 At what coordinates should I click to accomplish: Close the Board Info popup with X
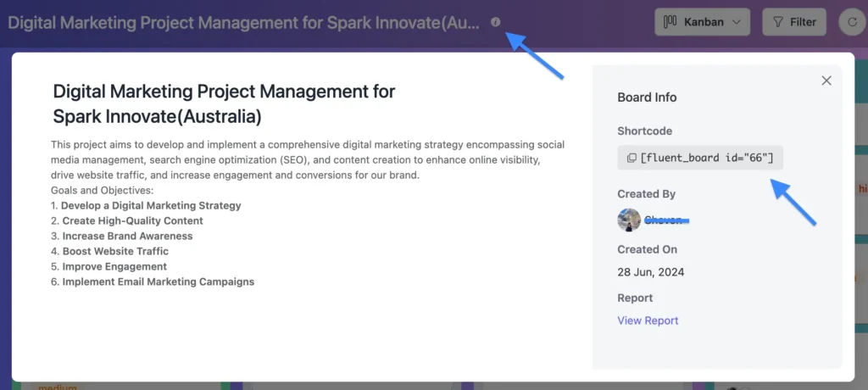click(x=826, y=81)
